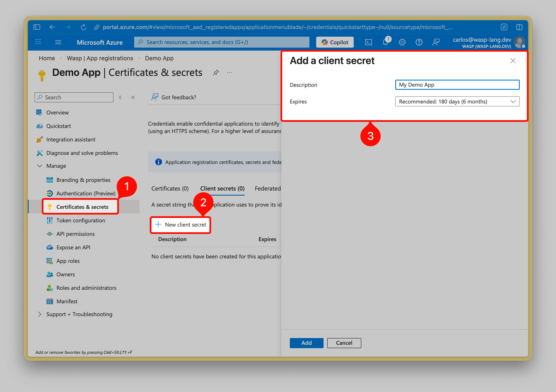Open the notifications bell
556x392 pixels.
pos(385,42)
